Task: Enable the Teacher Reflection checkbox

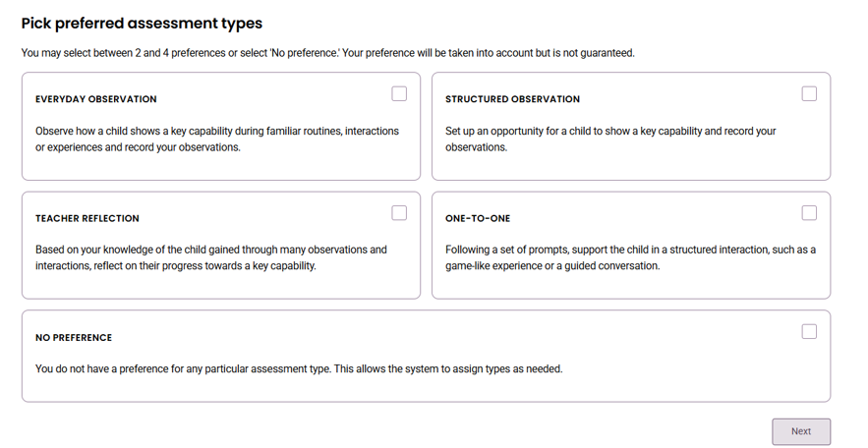Action: (x=399, y=213)
